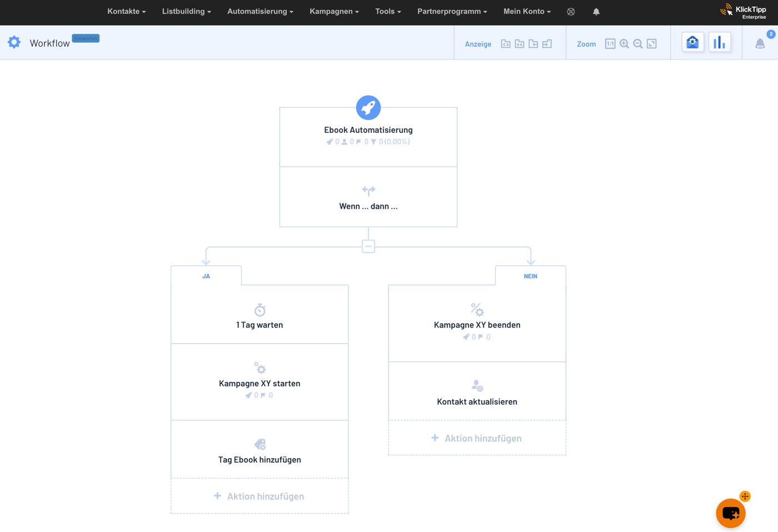
Task: Click the contact update person icon
Action: (x=477, y=385)
